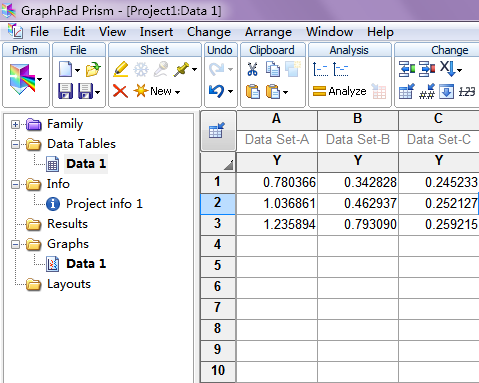Copy selection with the Copy icon
This screenshot has width=479, height=383.
click(273, 69)
